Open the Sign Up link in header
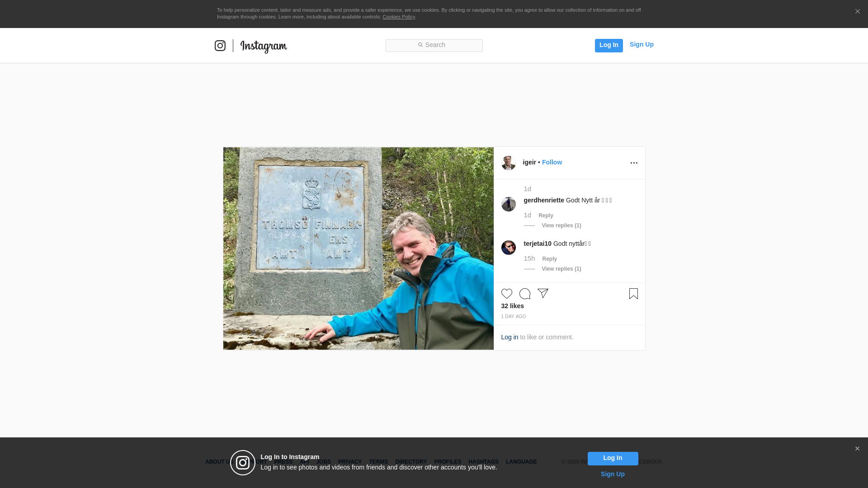This screenshot has height=488, width=868. 641,44
